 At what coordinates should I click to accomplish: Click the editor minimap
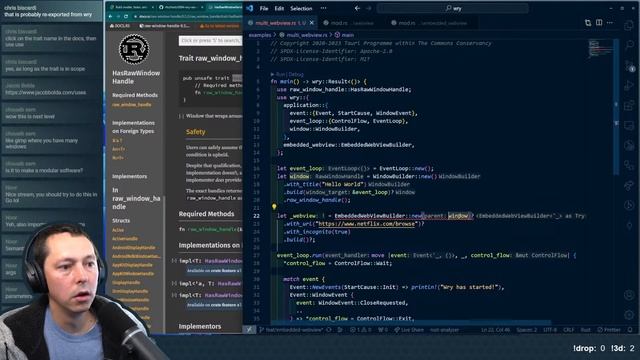(x=601, y=49)
